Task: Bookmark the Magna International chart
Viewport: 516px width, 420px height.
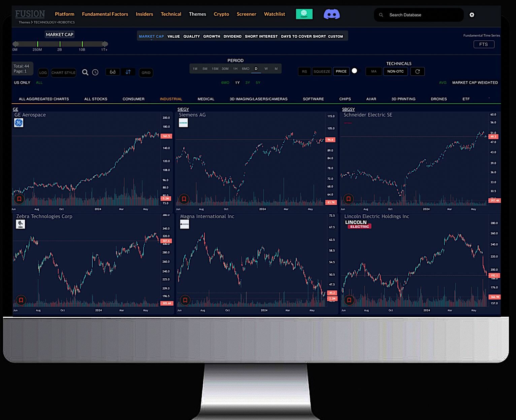Action: tap(185, 300)
